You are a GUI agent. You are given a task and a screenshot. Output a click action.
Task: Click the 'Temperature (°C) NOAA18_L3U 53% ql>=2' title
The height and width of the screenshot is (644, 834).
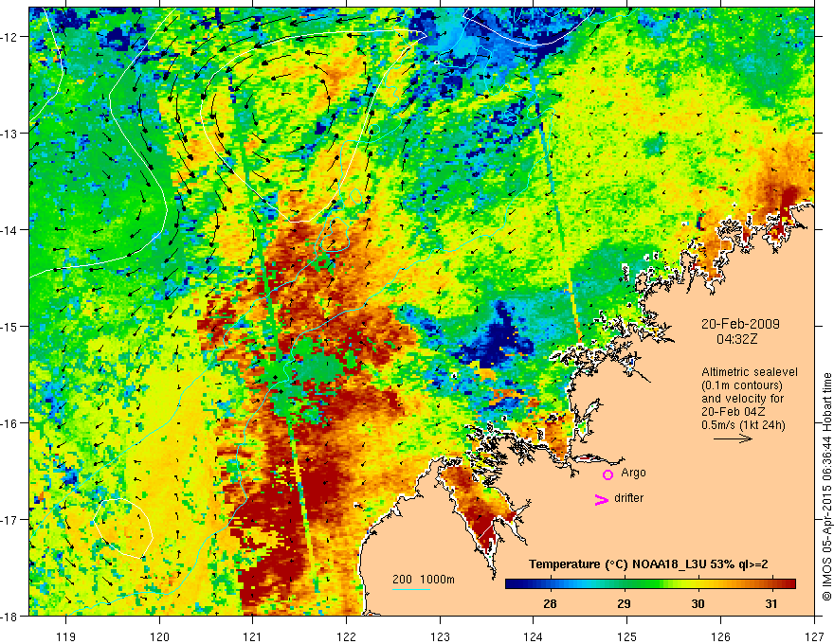click(x=648, y=564)
